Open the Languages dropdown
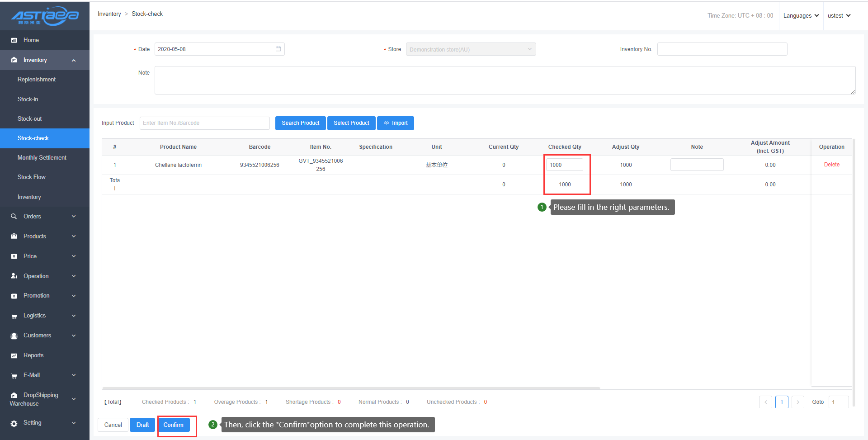 [801, 16]
